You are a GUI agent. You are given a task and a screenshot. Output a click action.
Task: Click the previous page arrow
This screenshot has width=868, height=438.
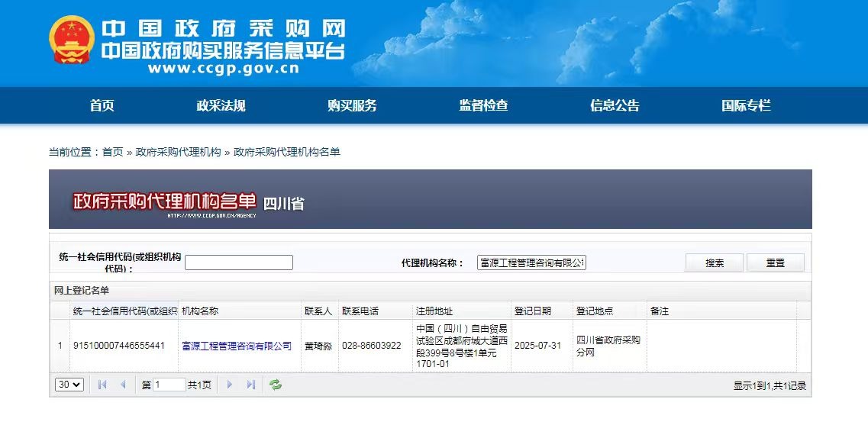[x=123, y=385]
